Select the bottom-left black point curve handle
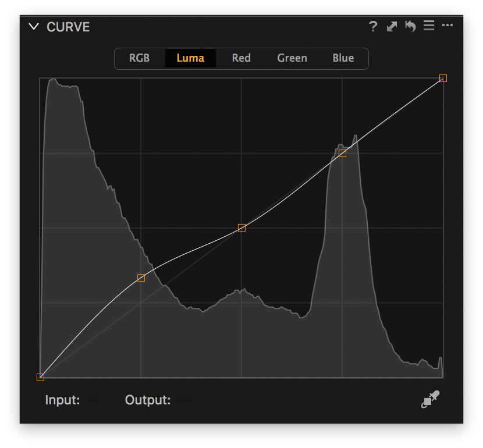The width and height of the screenshot is (483, 448). tap(40, 377)
